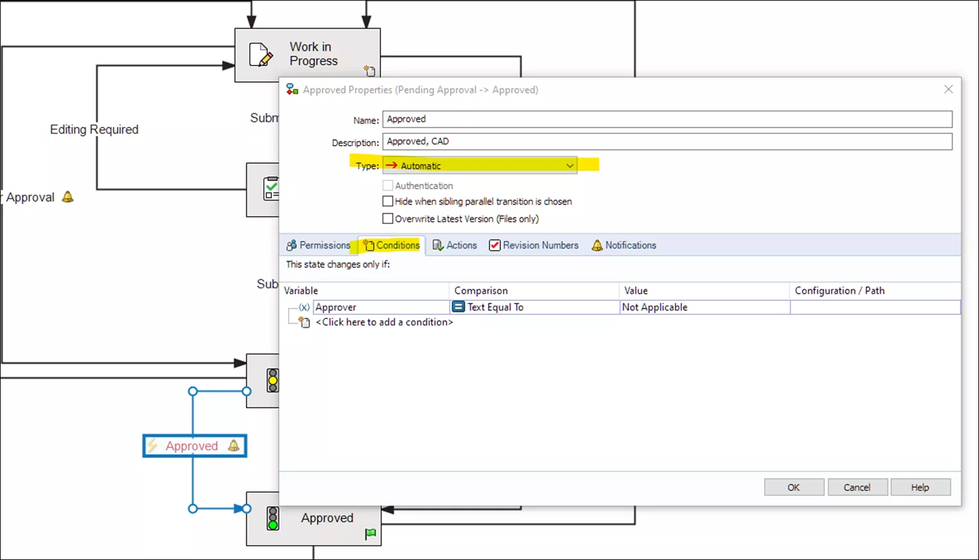Switch to the Permissions tab
The width and height of the screenshot is (979, 560).
pos(319,245)
